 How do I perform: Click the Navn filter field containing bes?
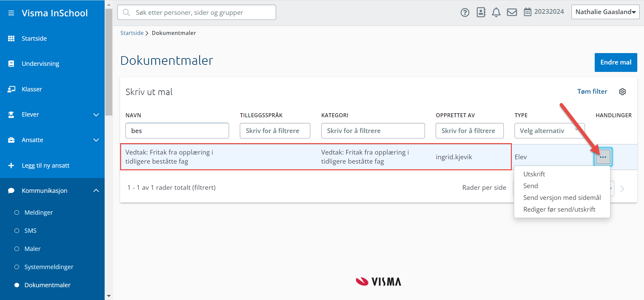177,131
